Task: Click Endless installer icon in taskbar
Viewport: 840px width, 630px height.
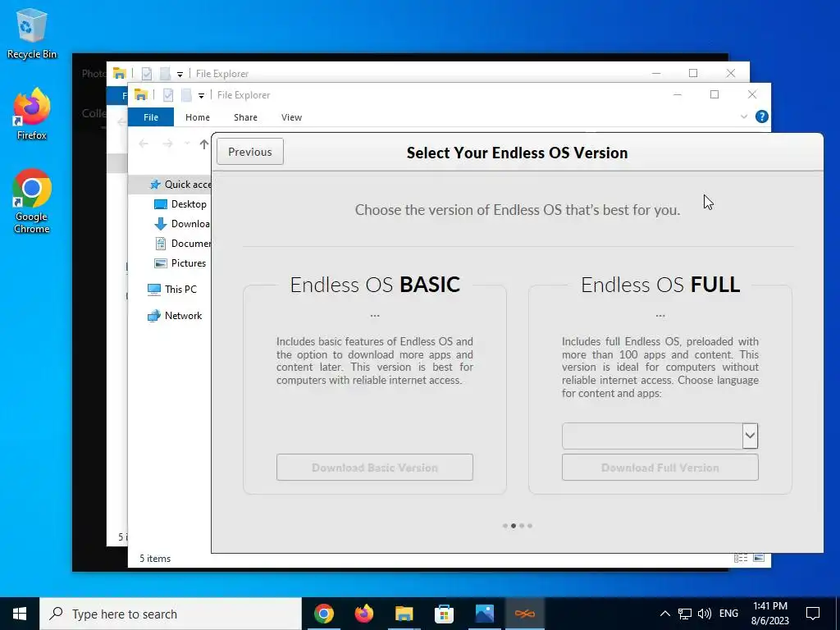Action: [524, 614]
